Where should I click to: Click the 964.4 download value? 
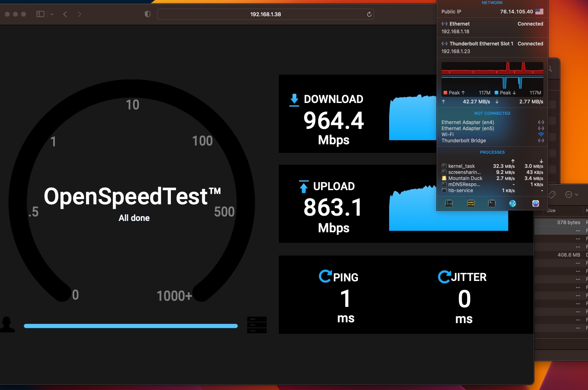click(x=334, y=121)
